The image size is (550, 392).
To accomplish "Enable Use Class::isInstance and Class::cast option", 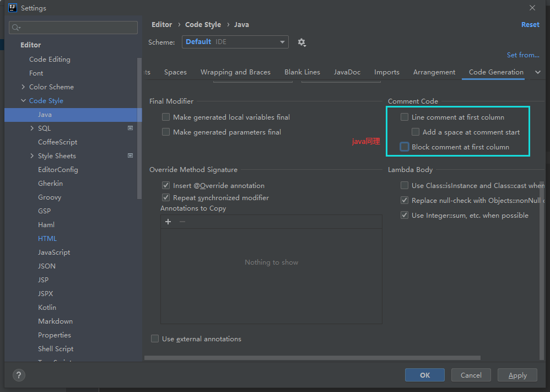I will click(x=405, y=185).
